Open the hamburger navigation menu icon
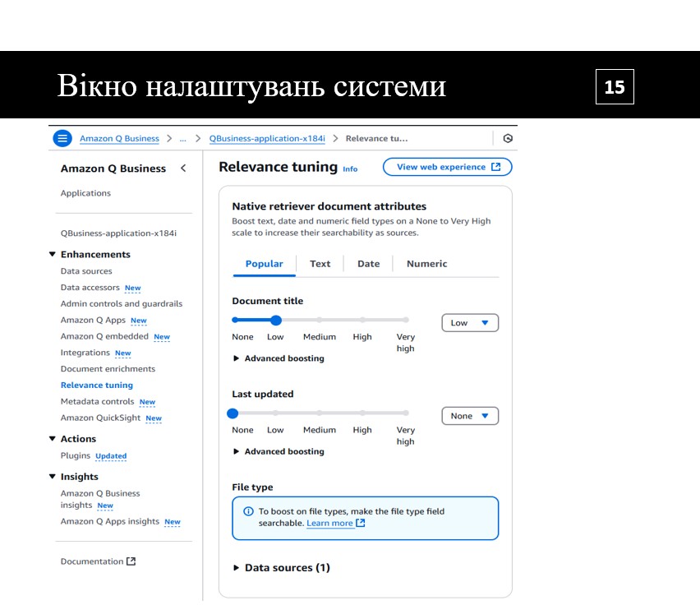Image resolution: width=700 pixels, height=605 pixels. [x=62, y=138]
